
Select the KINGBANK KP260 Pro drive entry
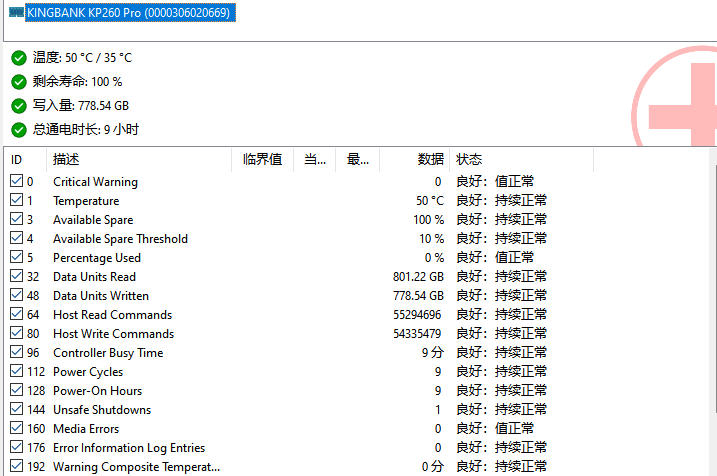click(130, 12)
